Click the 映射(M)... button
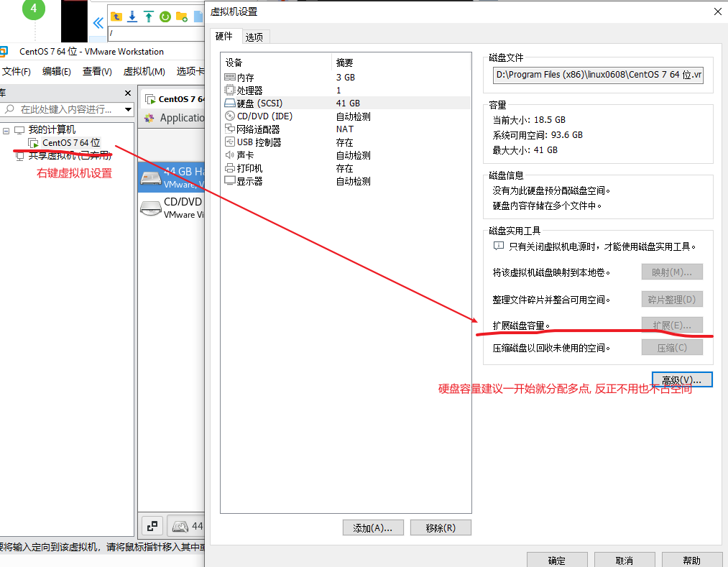Screen dimensions: 728x567 672,272
